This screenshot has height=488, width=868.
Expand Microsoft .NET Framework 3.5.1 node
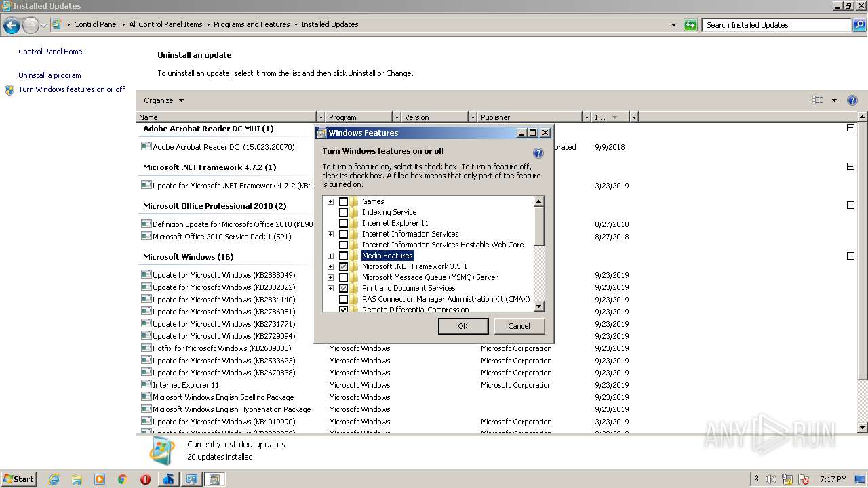click(x=330, y=266)
